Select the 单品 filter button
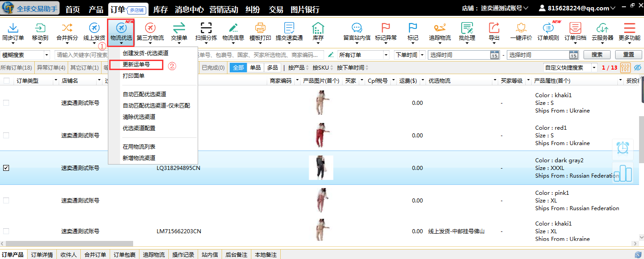The width and height of the screenshot is (644, 259). pyautogui.click(x=255, y=68)
